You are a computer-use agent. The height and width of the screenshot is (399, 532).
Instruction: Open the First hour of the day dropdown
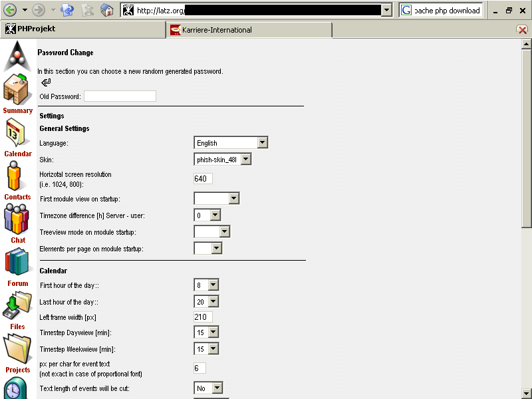pos(206,285)
